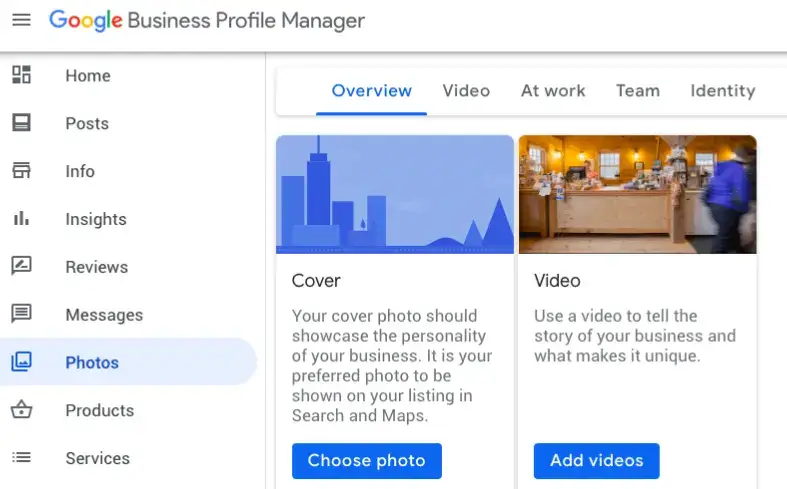The image size is (787, 489).
Task: Select the Overview tab
Action: pos(371,91)
